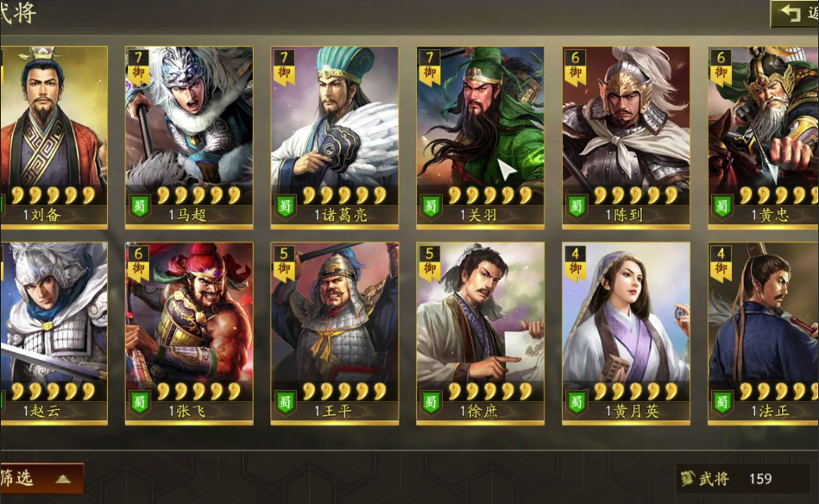819x504 pixels.
Task: Click the 蜀 emblem on 黄月英 card
Action: click(x=576, y=403)
